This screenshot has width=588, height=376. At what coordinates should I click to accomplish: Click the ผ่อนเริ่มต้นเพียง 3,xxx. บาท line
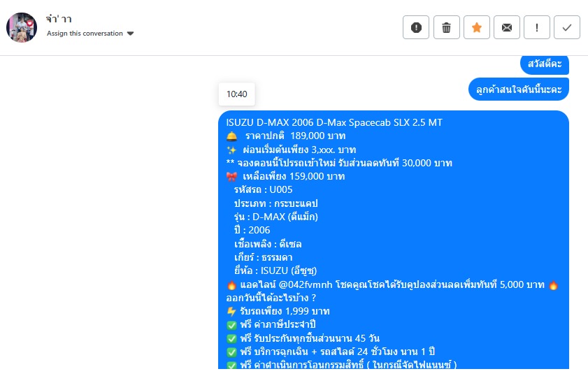point(292,150)
